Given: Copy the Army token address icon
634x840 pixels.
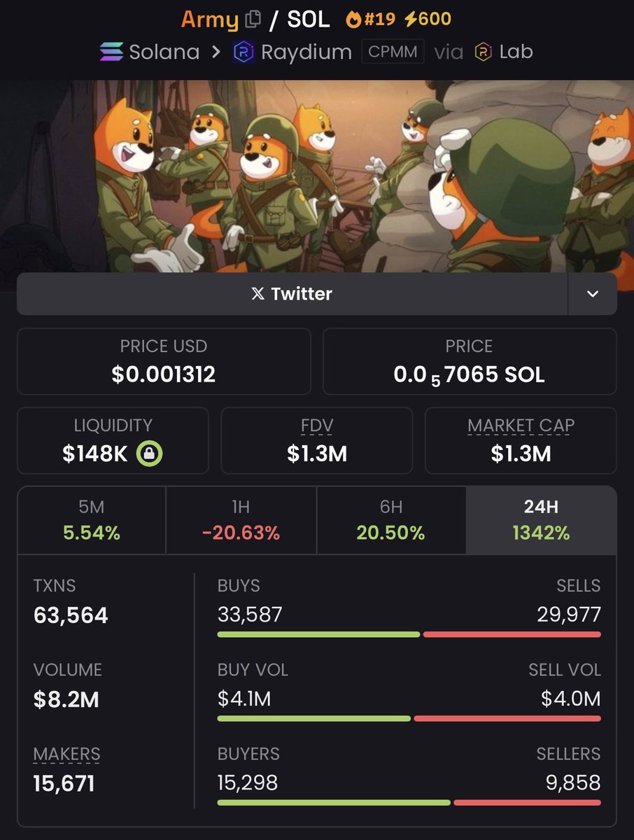Looking at the screenshot, I should [x=253, y=20].
